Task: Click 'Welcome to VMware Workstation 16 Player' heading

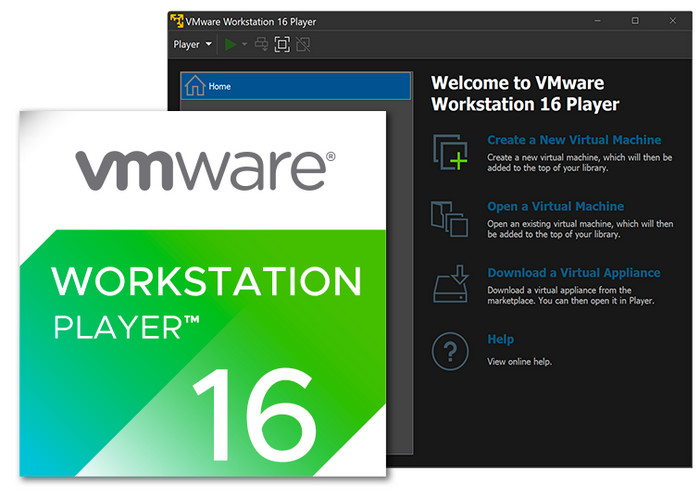Action: coord(525,93)
